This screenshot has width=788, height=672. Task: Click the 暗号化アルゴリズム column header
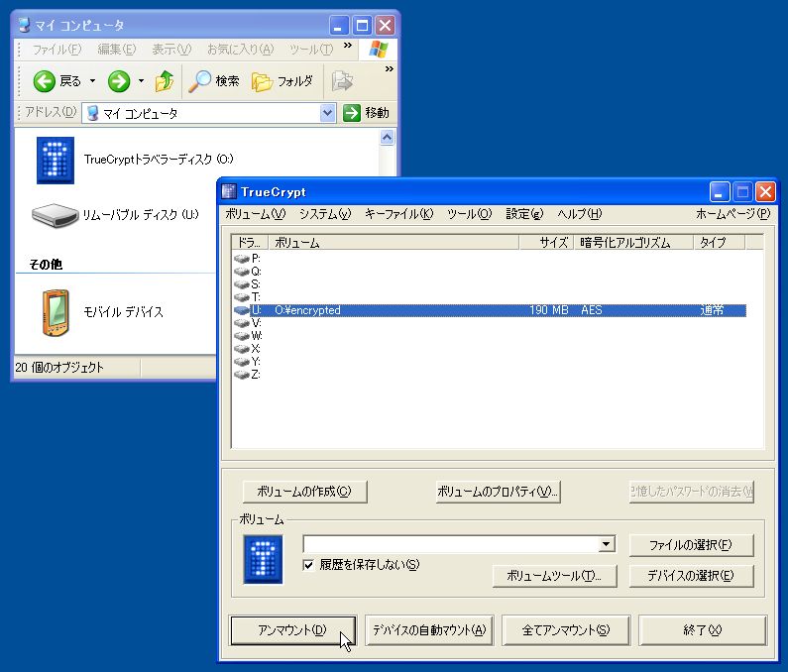tap(633, 243)
